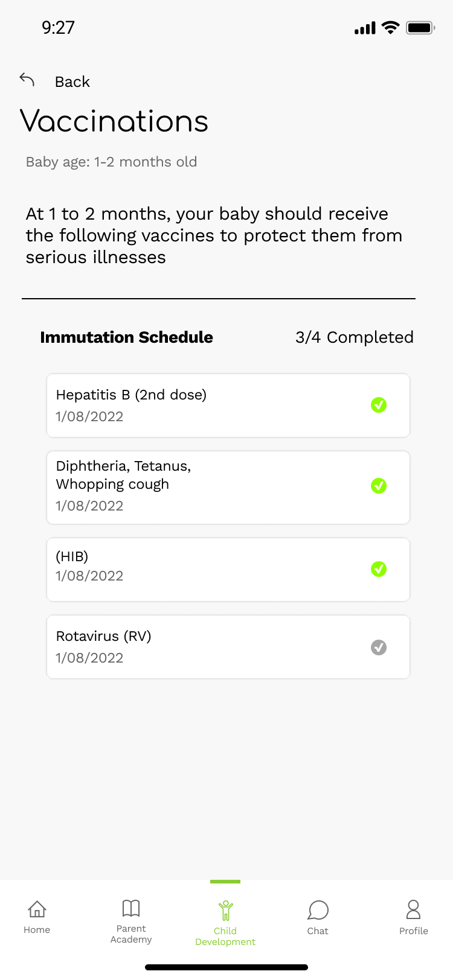
Task: Open Home from the house icon
Action: [37, 909]
